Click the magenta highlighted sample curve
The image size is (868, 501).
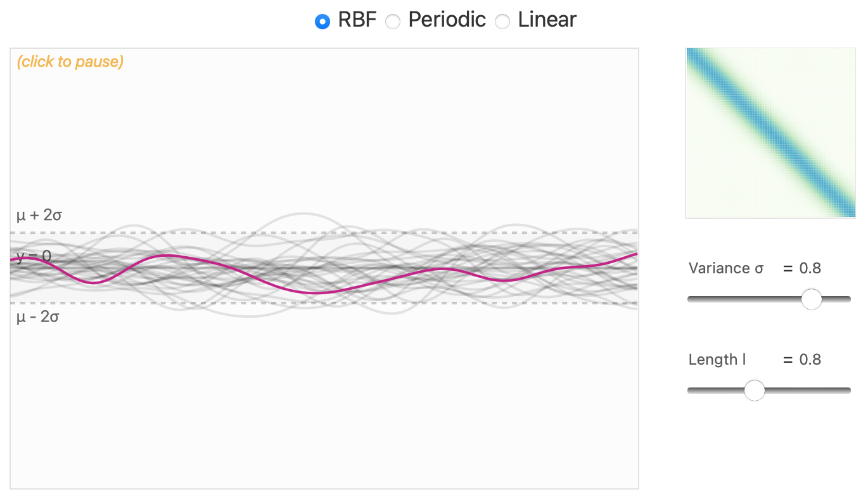[317, 292]
